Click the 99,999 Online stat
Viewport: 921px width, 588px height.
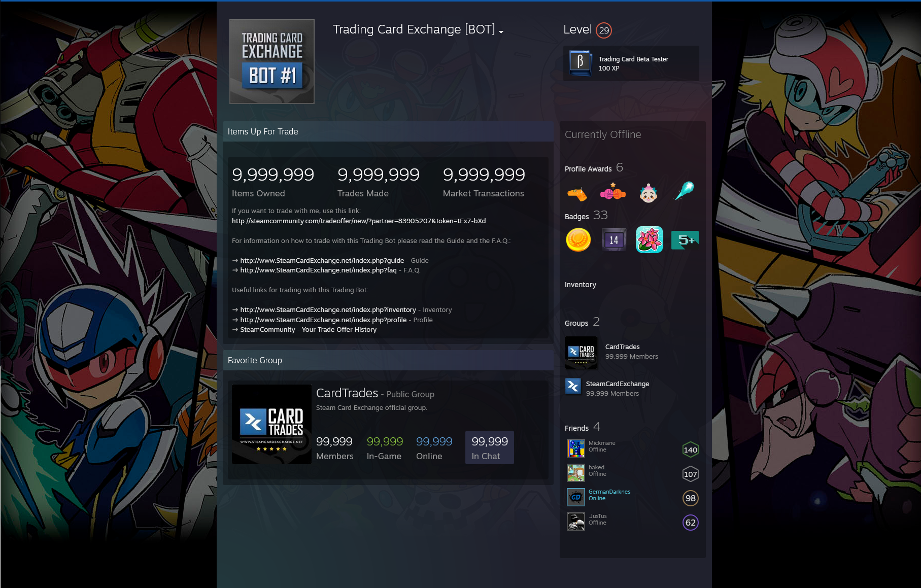pos(434,448)
